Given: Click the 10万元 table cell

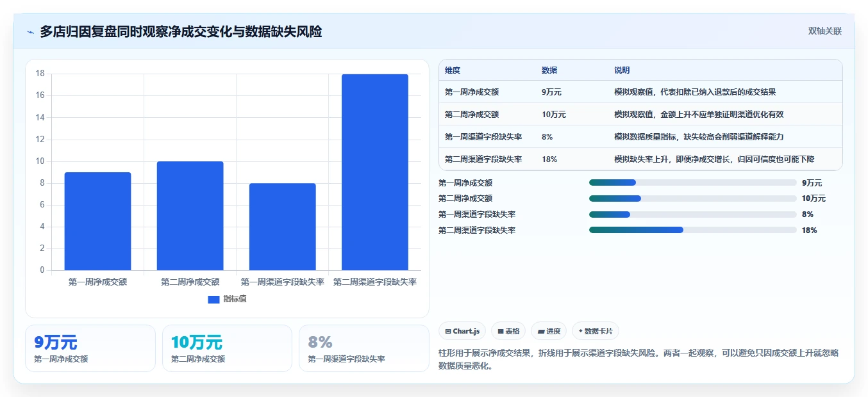Looking at the screenshot, I should pos(554,115).
